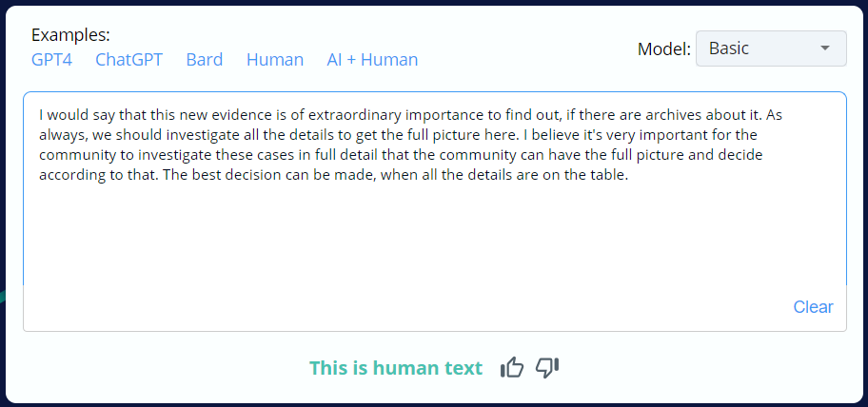Screen dimensions: 868x407
Task: Open the Basic model combo box
Action: 771,48
